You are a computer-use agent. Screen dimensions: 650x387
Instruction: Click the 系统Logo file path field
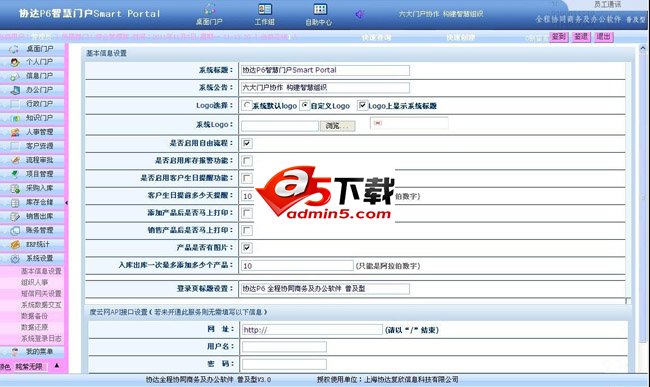tap(280, 126)
